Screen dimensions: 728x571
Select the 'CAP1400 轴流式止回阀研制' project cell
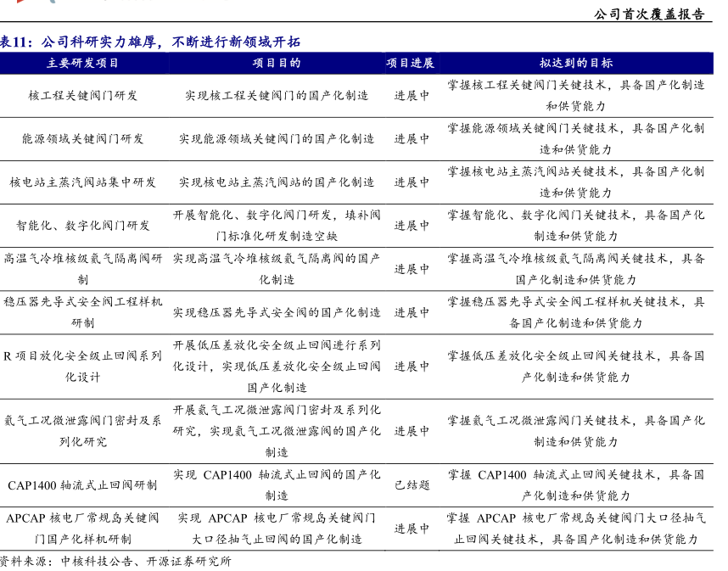pos(82,485)
